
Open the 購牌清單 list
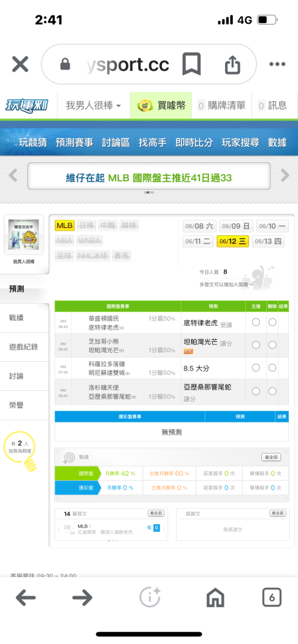pyautogui.click(x=222, y=106)
